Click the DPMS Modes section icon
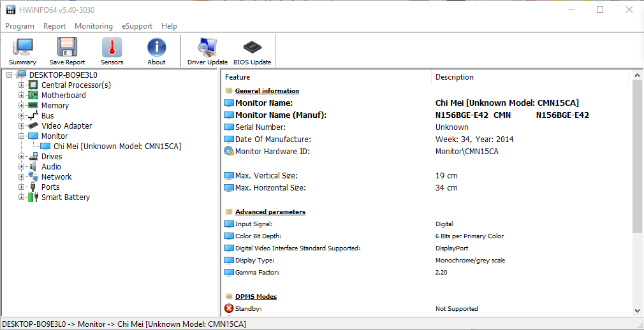This screenshot has width=644, height=330. point(229,296)
